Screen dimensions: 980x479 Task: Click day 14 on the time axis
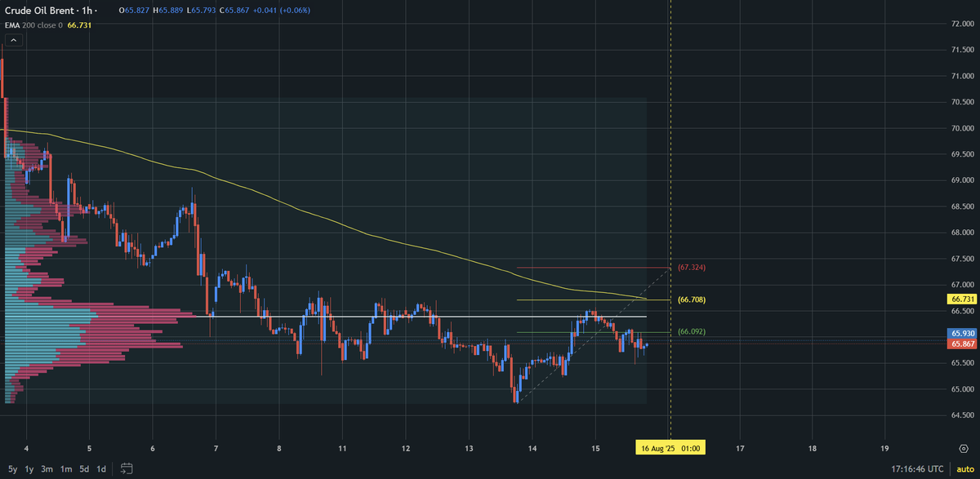(x=532, y=448)
